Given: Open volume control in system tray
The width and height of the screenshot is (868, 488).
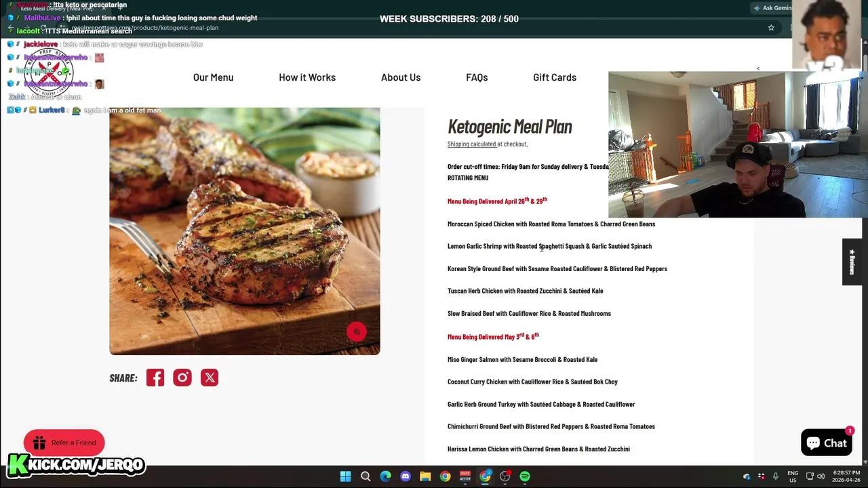Looking at the screenshot, I should click(x=821, y=476).
